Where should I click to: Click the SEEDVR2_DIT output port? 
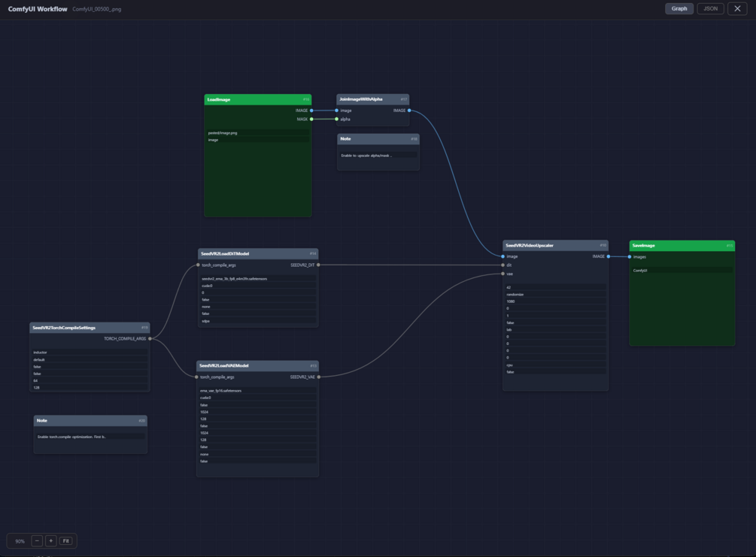318,265
